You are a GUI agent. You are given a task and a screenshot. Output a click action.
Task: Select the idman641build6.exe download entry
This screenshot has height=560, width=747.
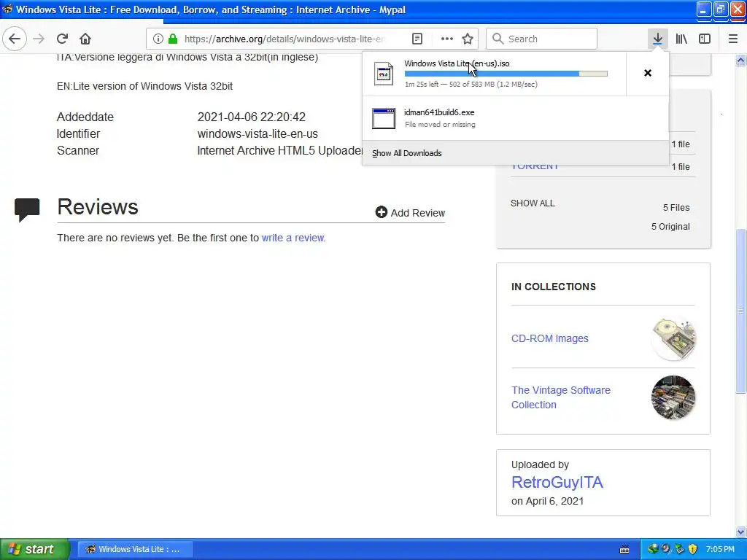pyautogui.click(x=516, y=118)
